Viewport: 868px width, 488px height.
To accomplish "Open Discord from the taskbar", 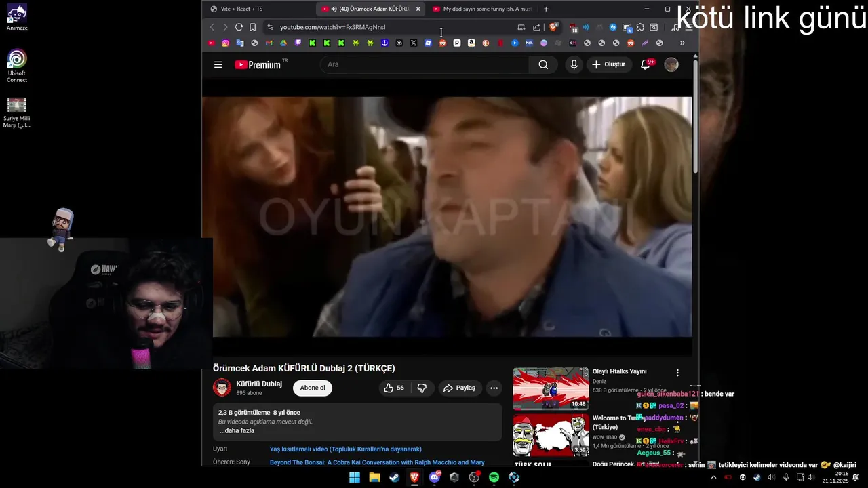I will coord(435,477).
